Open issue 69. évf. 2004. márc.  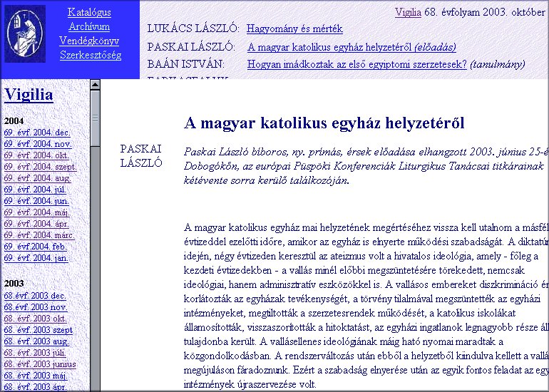pyautogui.click(x=39, y=235)
